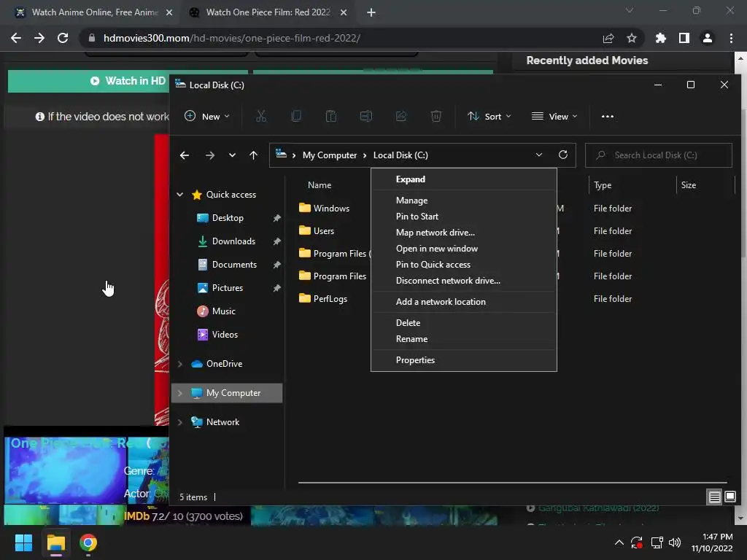This screenshot has height=560, width=747.
Task: Go back in File Explorer navigation
Action: tap(185, 155)
